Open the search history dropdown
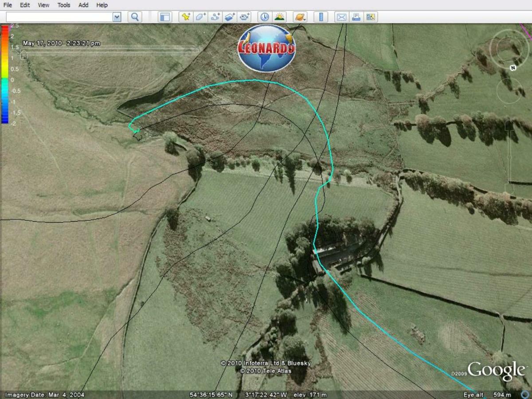532x399 pixels. pos(117,17)
